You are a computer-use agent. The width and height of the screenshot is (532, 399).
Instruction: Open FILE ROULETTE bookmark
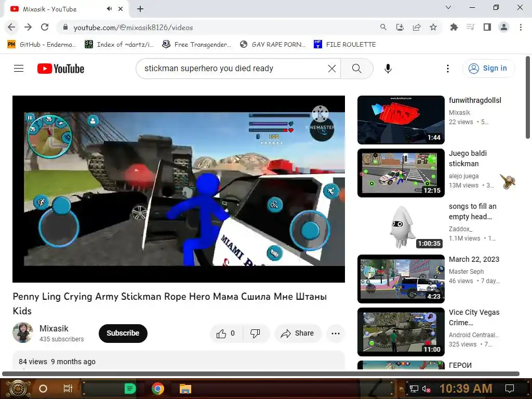click(345, 45)
